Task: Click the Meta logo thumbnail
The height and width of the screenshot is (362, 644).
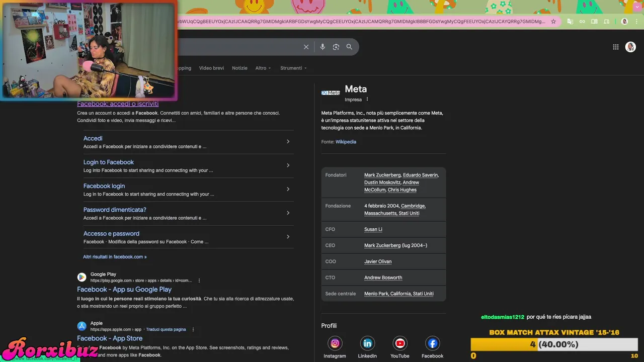Action: (x=331, y=93)
